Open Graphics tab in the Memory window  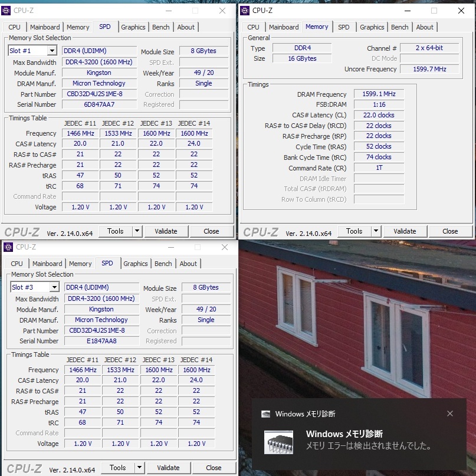tap(372, 27)
